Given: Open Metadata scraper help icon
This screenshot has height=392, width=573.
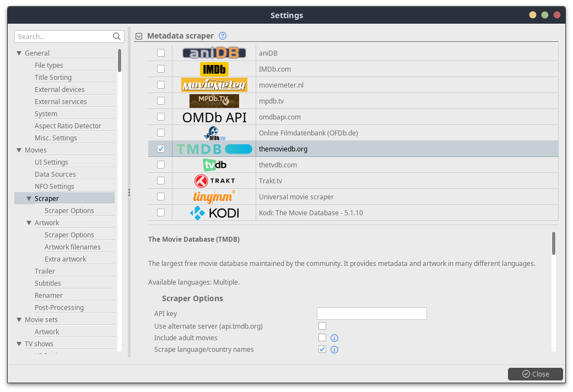Looking at the screenshot, I should 223,36.
